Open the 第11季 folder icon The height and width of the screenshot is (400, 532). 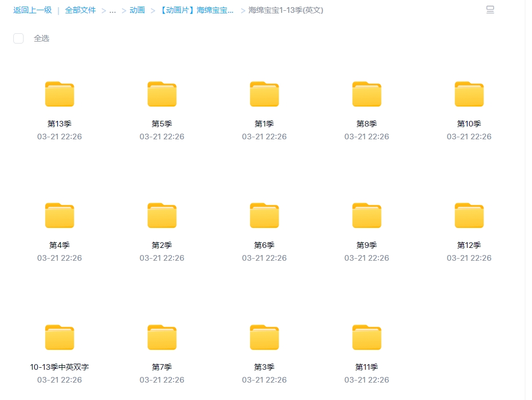(367, 338)
